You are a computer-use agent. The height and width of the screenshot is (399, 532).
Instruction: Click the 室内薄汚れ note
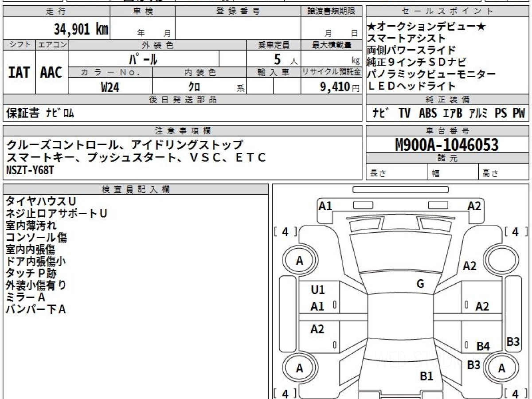[x=31, y=225]
